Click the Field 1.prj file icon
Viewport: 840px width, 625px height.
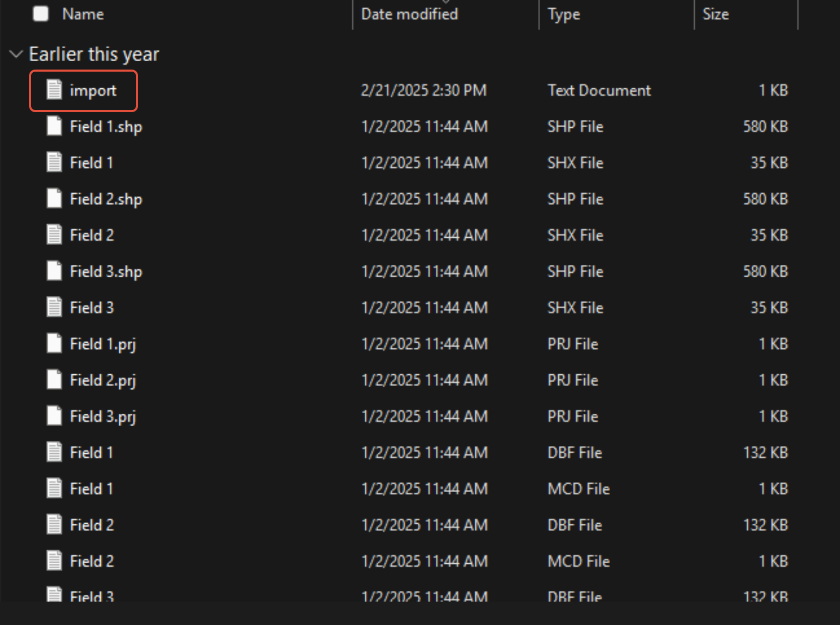[54, 344]
